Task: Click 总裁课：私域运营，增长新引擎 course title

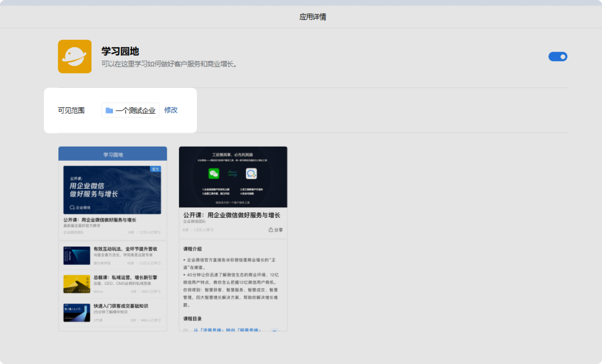Action: coord(125,277)
